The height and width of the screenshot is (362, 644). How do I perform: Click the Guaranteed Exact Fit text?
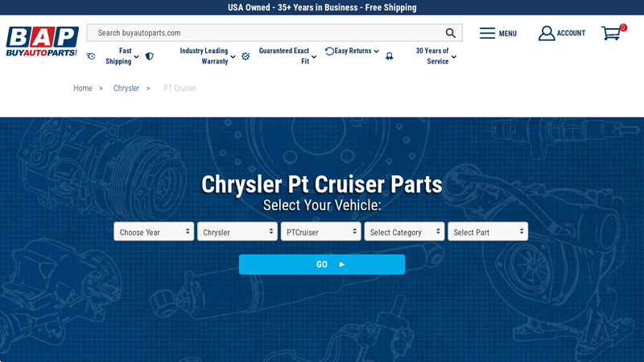click(284, 56)
